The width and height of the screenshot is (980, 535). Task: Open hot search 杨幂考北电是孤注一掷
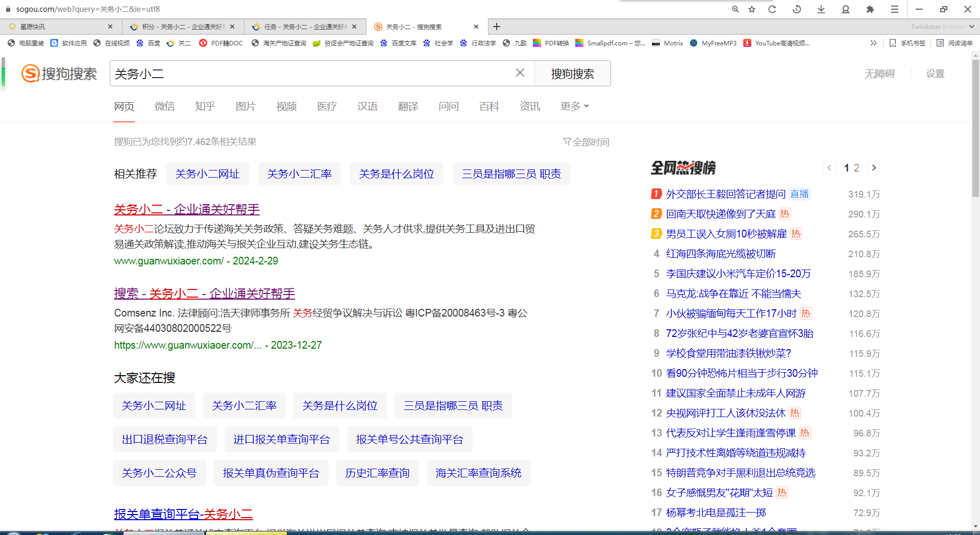coord(716,513)
